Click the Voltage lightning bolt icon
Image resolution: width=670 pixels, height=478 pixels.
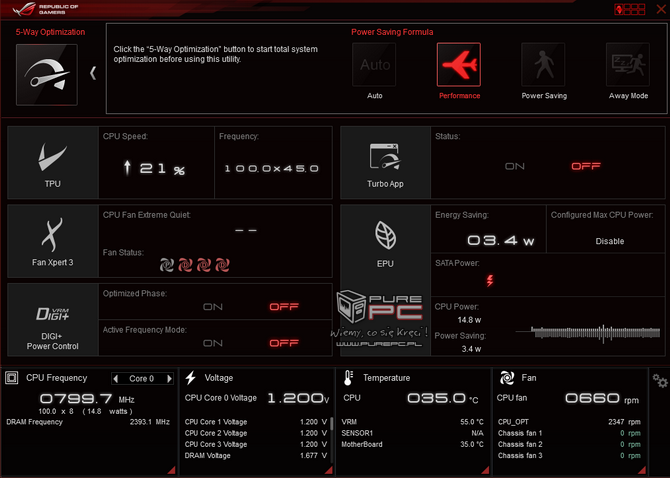click(191, 378)
